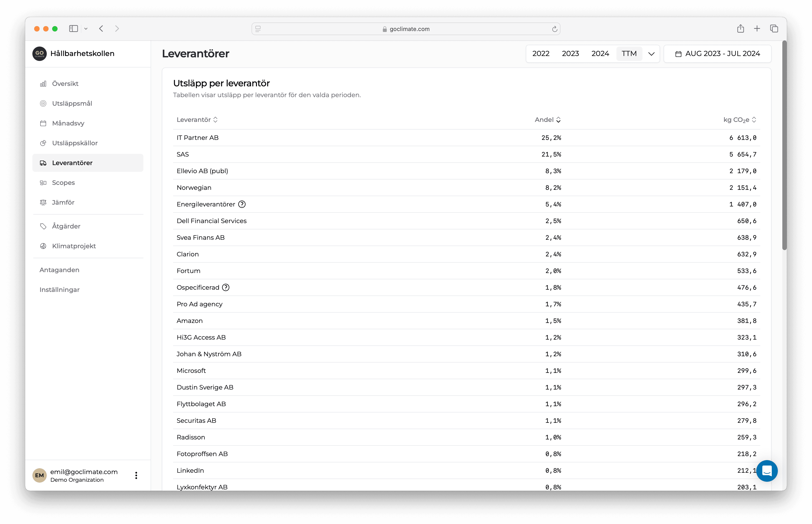The image size is (812, 524).
Task: Click the help icon beside Ospecificerad
Action: pos(226,287)
